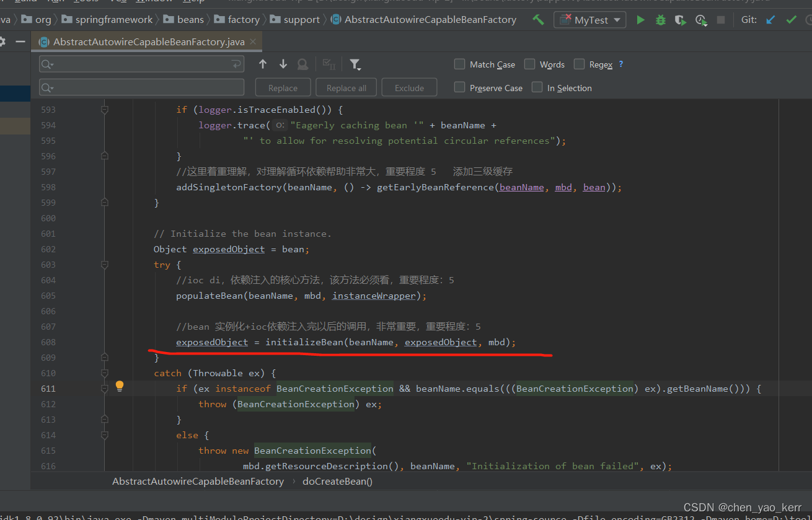This screenshot has width=812, height=520.
Task: Click the yellow intention bulb on line 611
Action: click(119, 386)
